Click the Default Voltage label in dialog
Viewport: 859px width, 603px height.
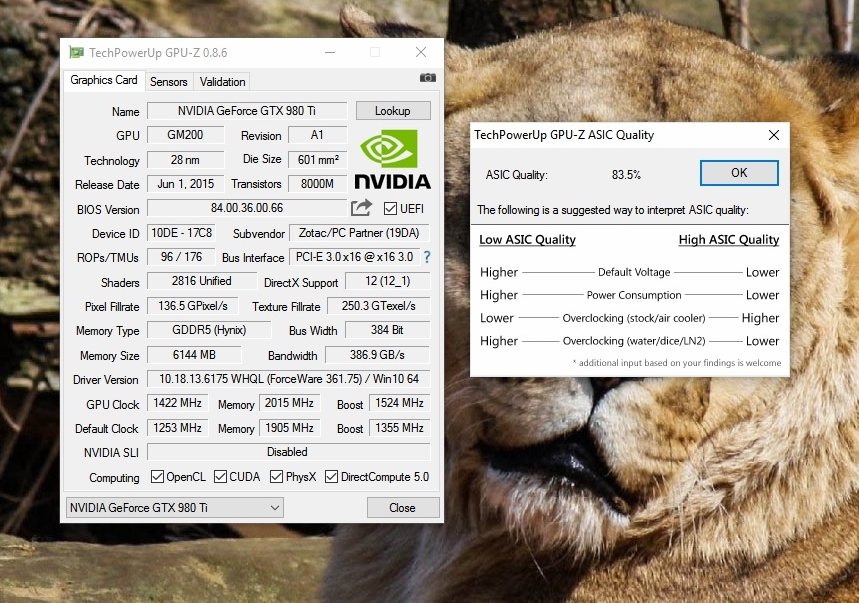coord(634,272)
